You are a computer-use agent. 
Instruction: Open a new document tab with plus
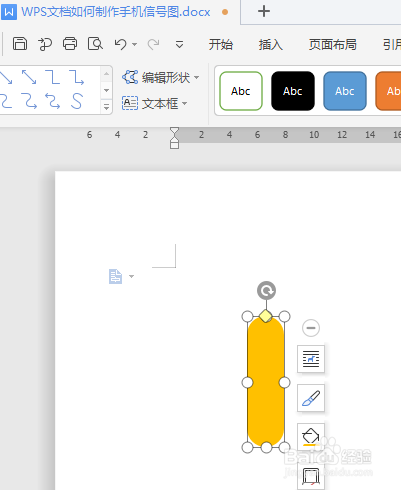click(x=264, y=11)
